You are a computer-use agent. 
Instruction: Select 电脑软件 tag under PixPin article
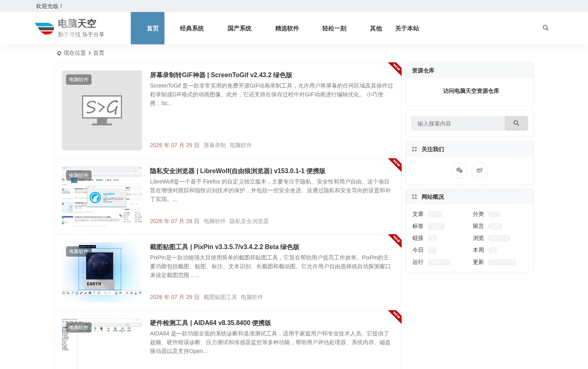coord(252,297)
